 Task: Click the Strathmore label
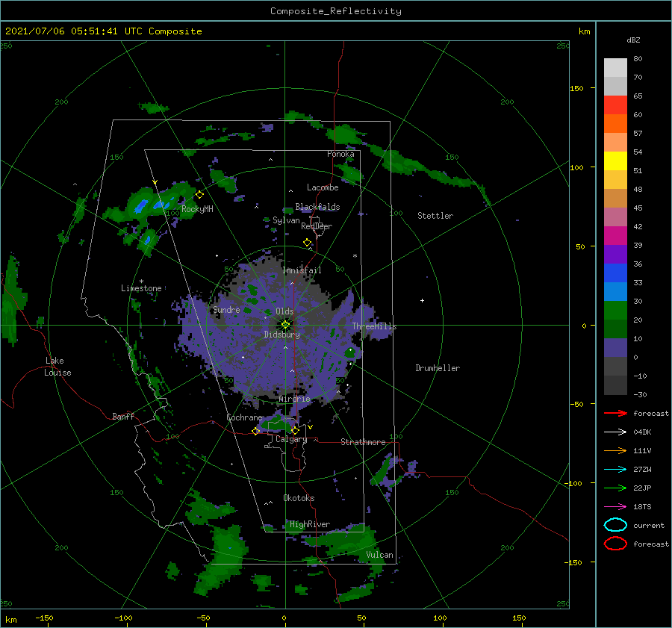(363, 442)
